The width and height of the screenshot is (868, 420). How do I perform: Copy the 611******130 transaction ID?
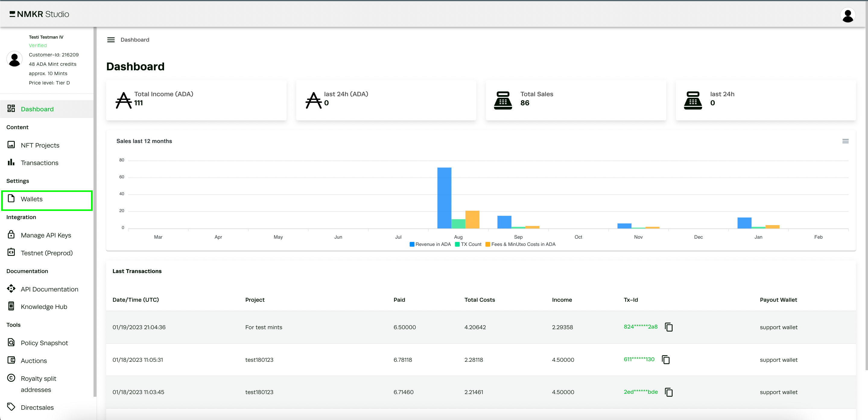click(666, 360)
